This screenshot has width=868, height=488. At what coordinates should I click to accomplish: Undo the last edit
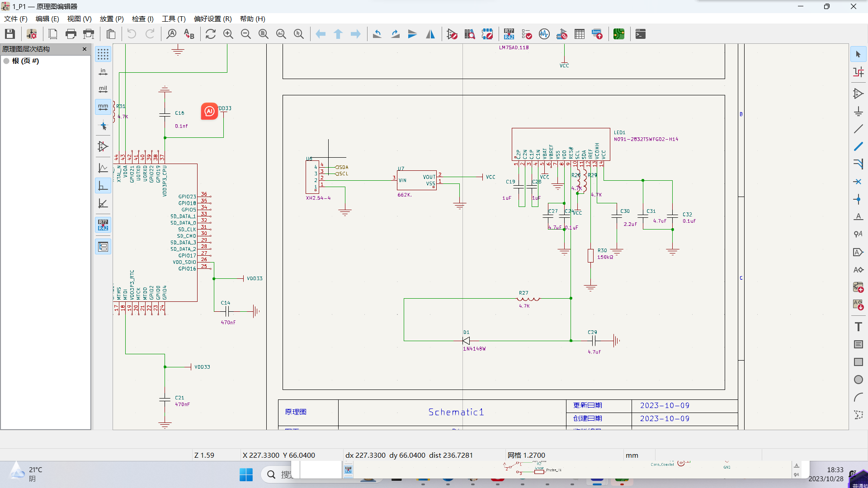[x=132, y=34]
